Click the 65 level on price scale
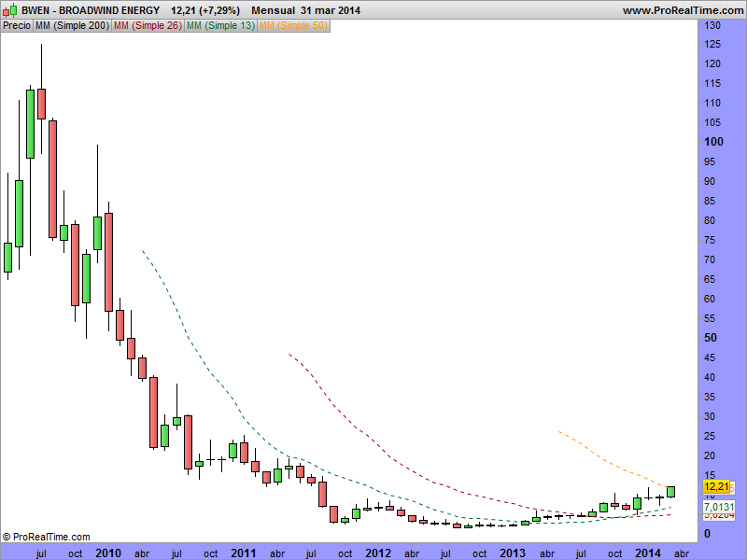 (x=710, y=279)
